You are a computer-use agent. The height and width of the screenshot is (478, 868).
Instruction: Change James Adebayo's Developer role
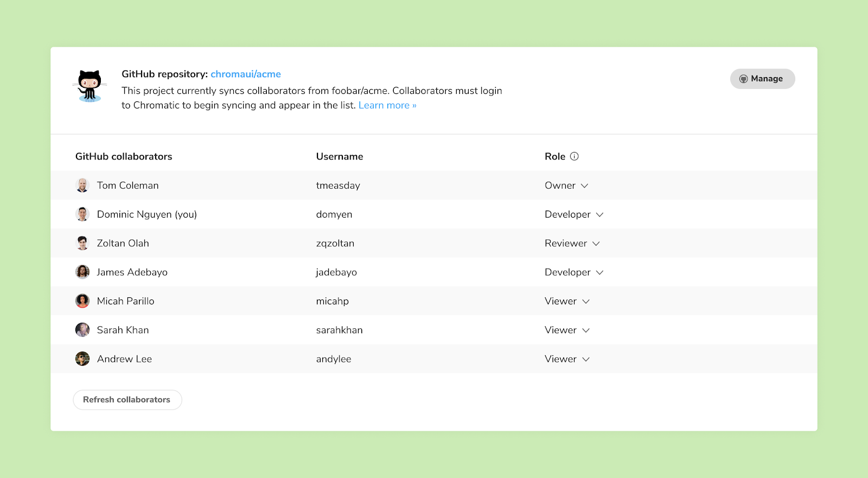pos(574,272)
